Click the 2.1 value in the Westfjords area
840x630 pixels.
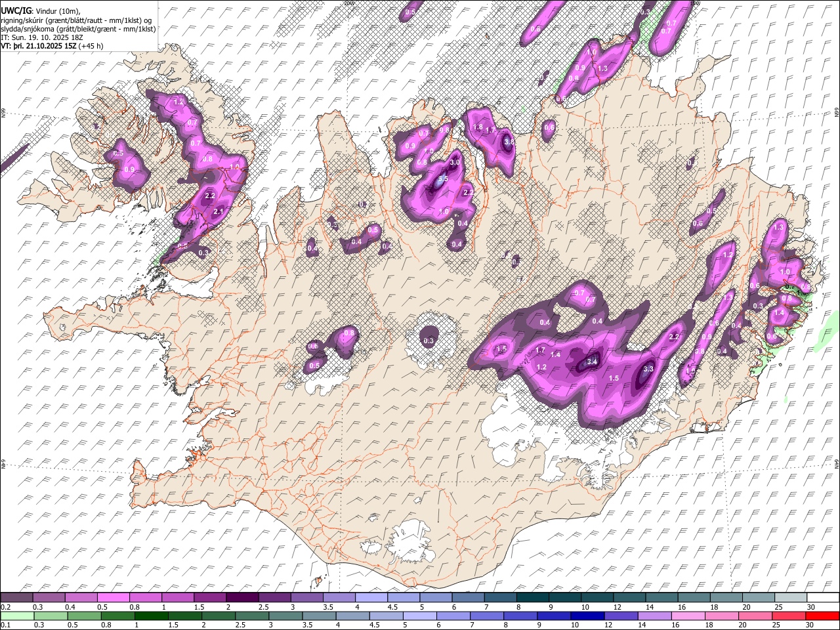219,211
